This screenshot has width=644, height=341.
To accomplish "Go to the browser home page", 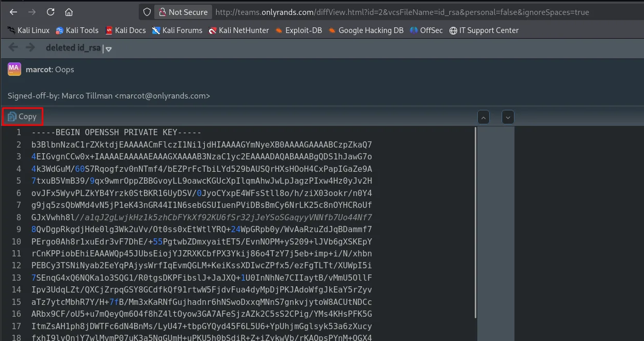I will click(x=69, y=12).
